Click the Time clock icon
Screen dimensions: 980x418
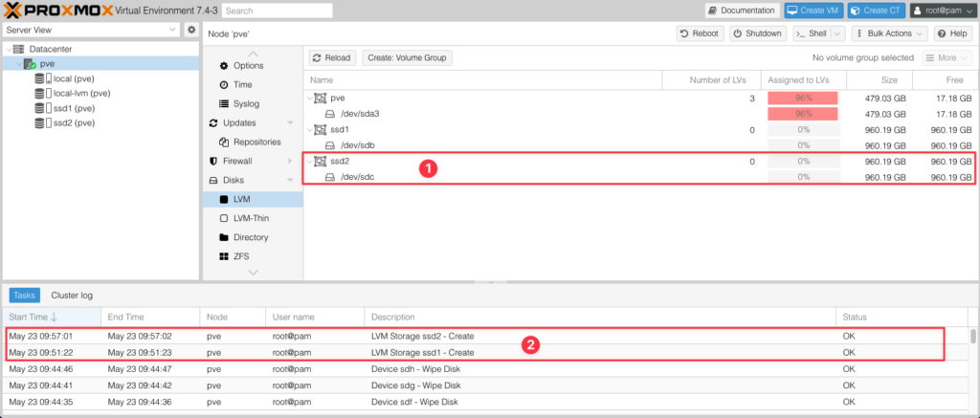[x=224, y=84]
